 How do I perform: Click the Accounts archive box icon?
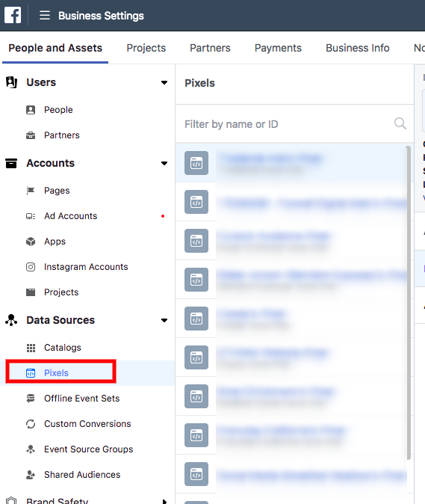[x=11, y=163]
